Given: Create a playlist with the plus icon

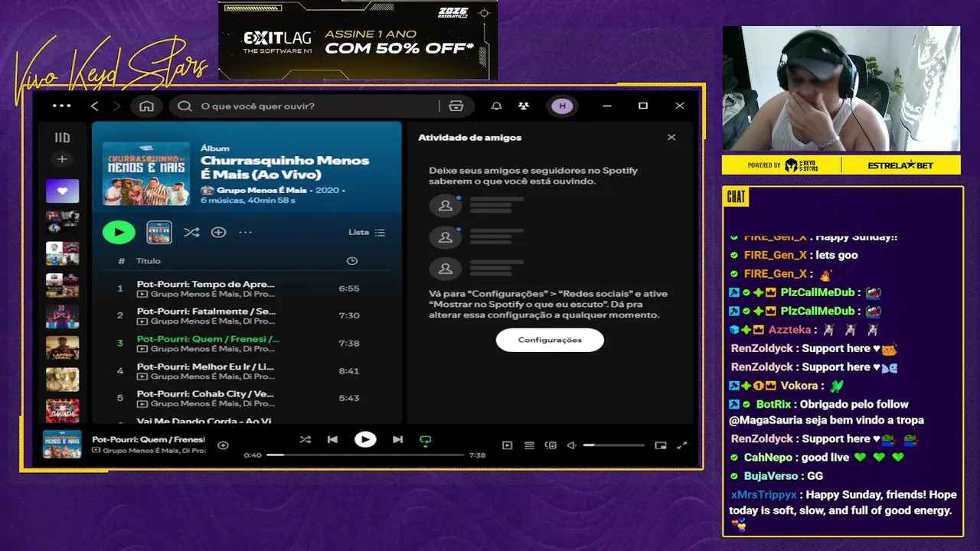Looking at the screenshot, I should [62, 159].
